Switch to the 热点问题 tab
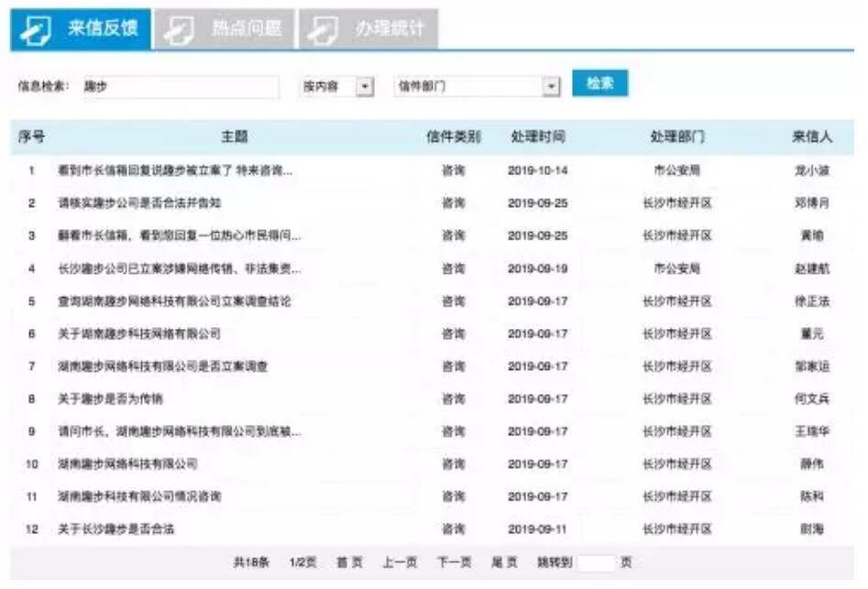The height and width of the screenshot is (589, 868). pos(247,28)
